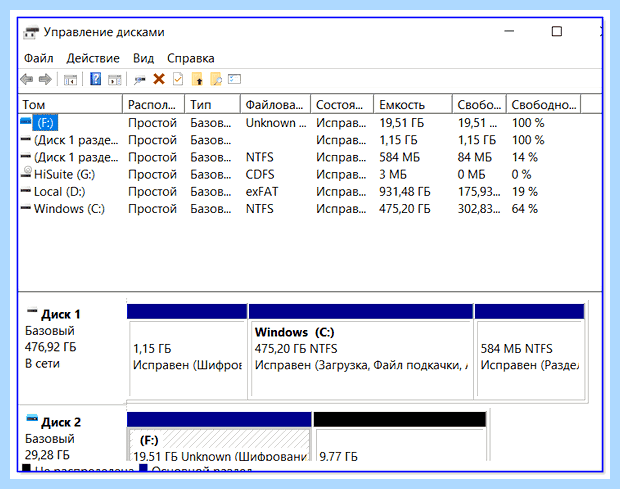Image resolution: width=620 pixels, height=489 pixels.
Task: Click the 175,93... free space cell
Action: pos(479,192)
